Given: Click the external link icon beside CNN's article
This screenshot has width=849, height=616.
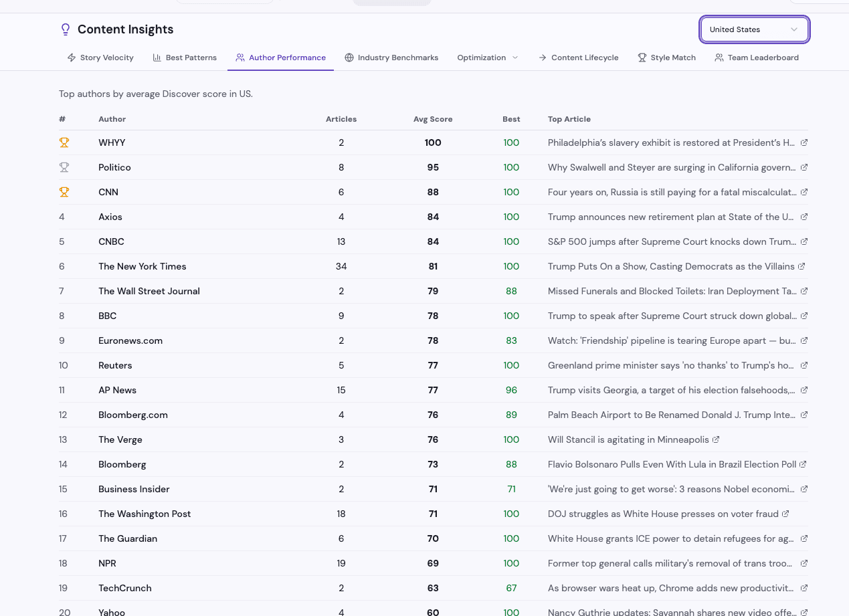Looking at the screenshot, I should click(804, 192).
